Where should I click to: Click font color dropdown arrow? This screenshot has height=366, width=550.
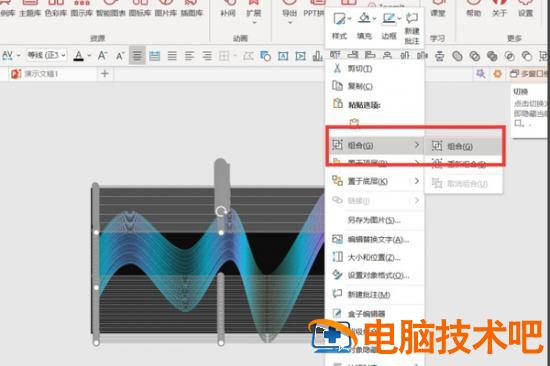[89, 56]
